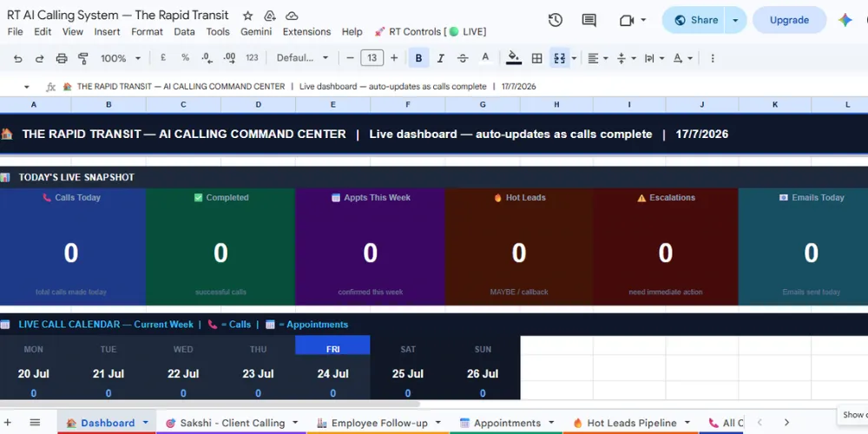868x434 pixels.
Task: Select the paint format roller
Action: point(83,58)
